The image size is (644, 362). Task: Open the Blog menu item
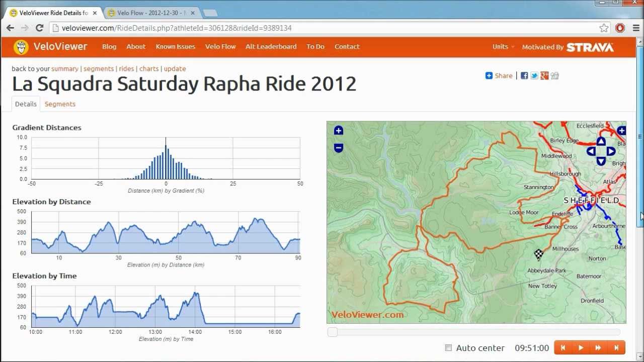[x=109, y=47]
